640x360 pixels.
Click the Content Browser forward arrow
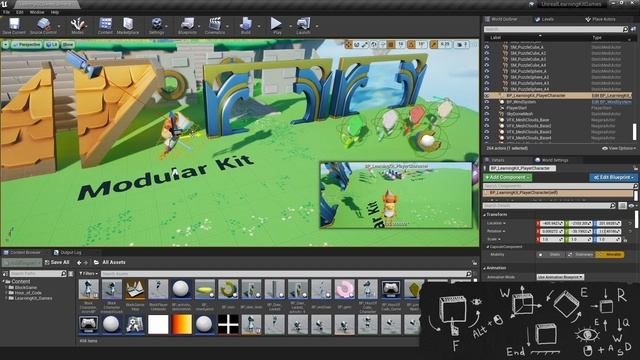(86, 263)
